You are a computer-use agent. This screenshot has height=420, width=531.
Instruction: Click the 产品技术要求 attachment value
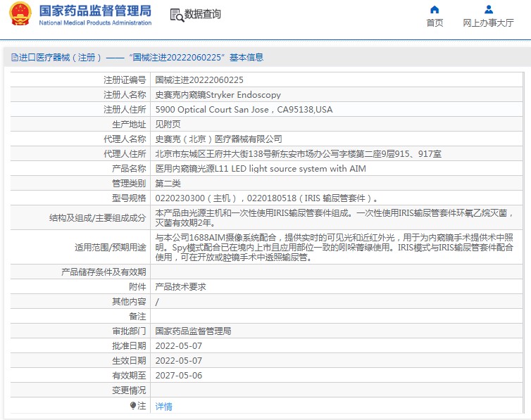tap(180, 287)
